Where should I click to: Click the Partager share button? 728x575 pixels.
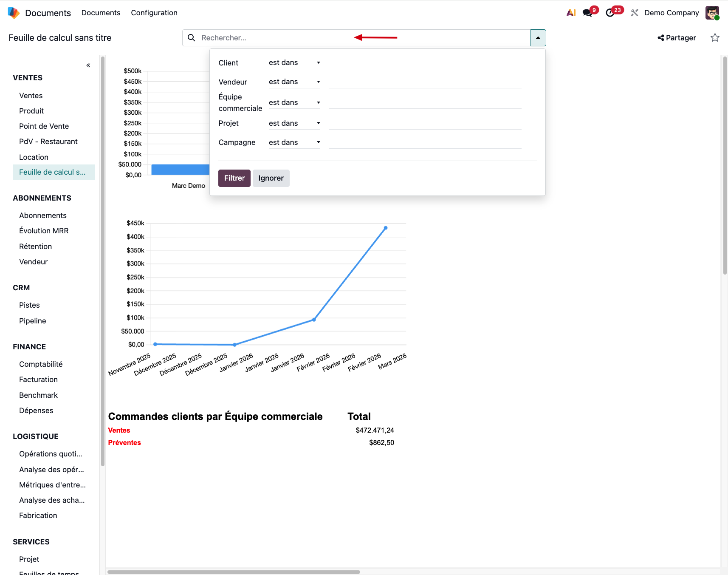677,38
